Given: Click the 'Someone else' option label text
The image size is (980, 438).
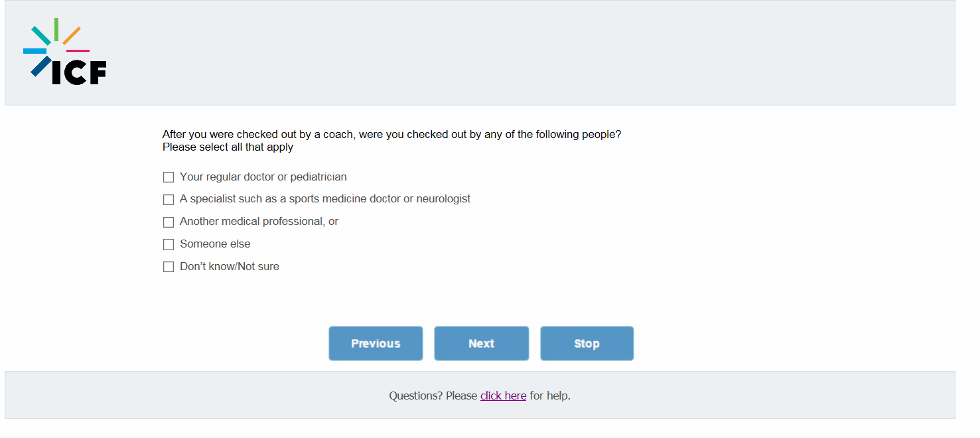Looking at the screenshot, I should (215, 244).
